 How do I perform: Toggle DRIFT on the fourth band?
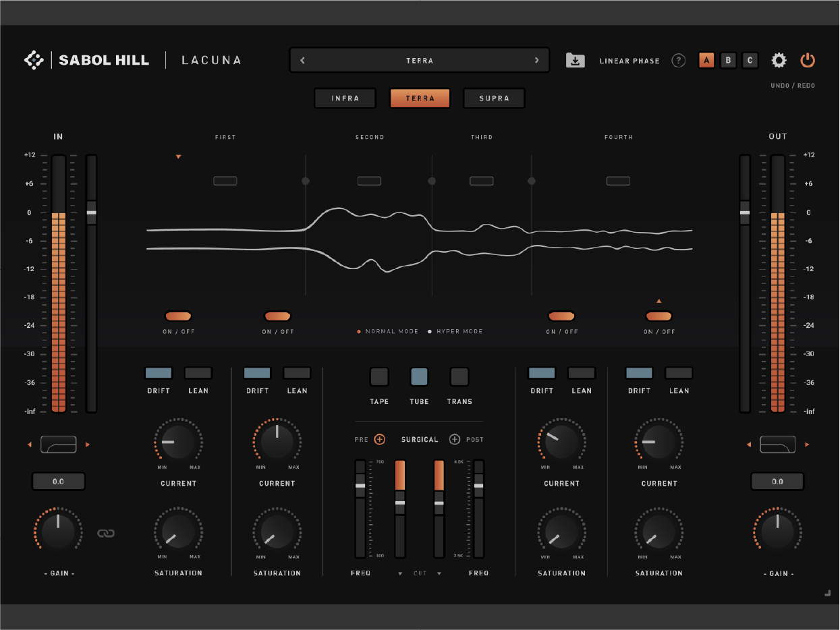(639, 373)
